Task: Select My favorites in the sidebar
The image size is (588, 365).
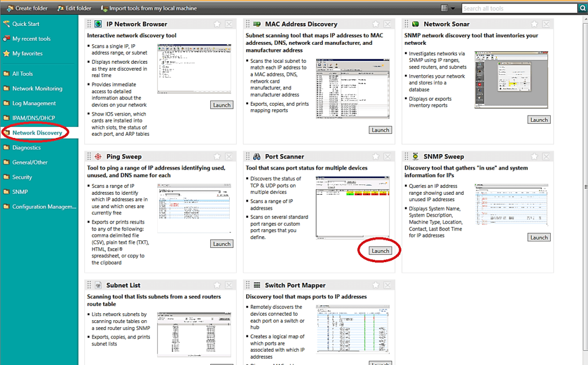Action: point(27,53)
